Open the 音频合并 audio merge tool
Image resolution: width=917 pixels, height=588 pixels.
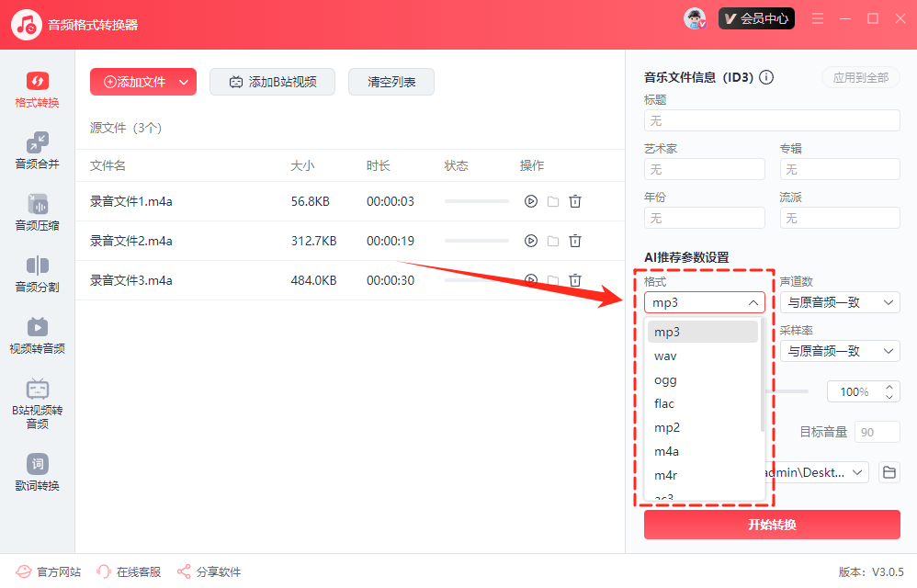coord(37,151)
